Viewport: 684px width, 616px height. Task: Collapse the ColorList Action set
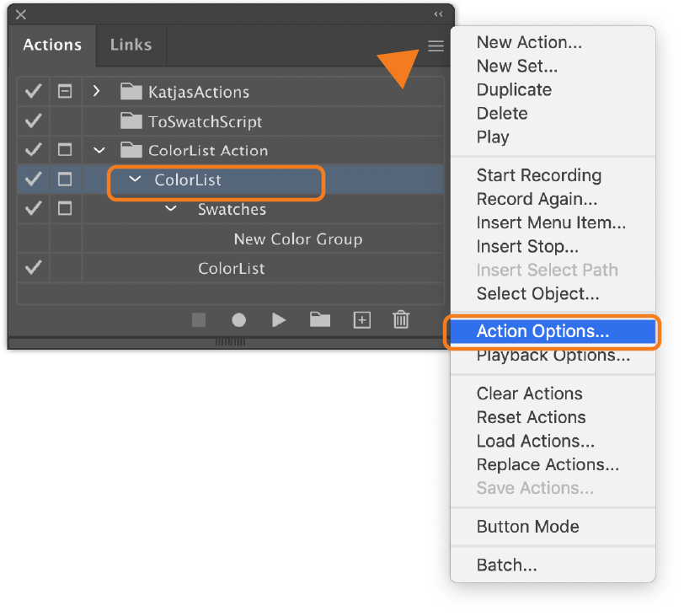[99, 151]
